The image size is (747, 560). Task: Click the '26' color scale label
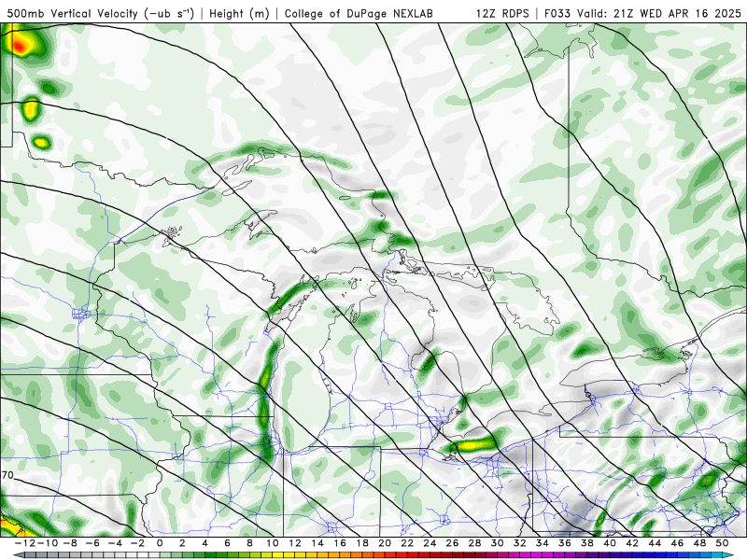[x=452, y=543]
